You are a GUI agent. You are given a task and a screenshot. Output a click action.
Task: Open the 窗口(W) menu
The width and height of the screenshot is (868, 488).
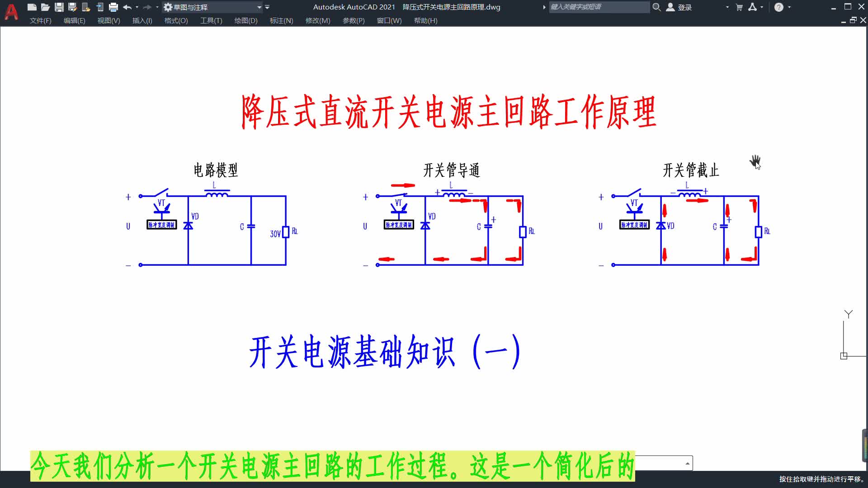click(x=389, y=21)
